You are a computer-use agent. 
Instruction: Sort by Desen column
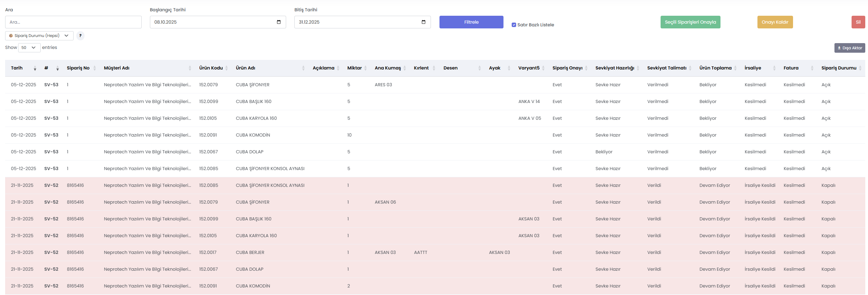point(462,68)
